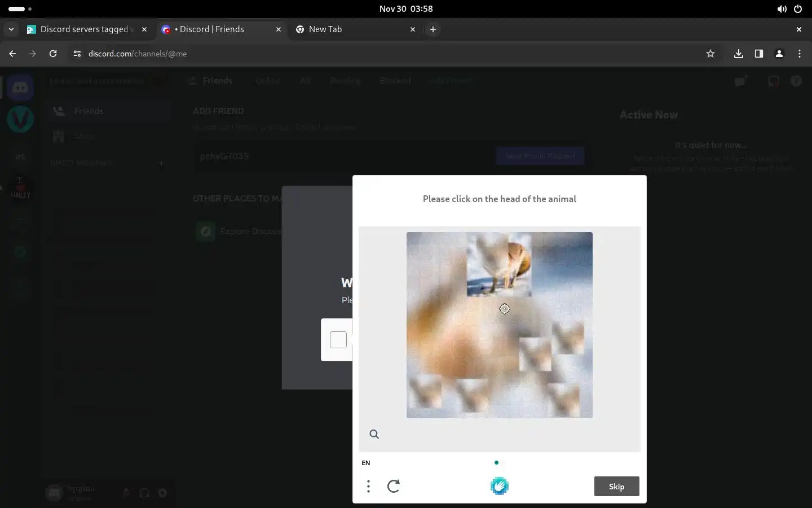Open the V server icon in Discord sidebar
812x508 pixels.
[20, 119]
